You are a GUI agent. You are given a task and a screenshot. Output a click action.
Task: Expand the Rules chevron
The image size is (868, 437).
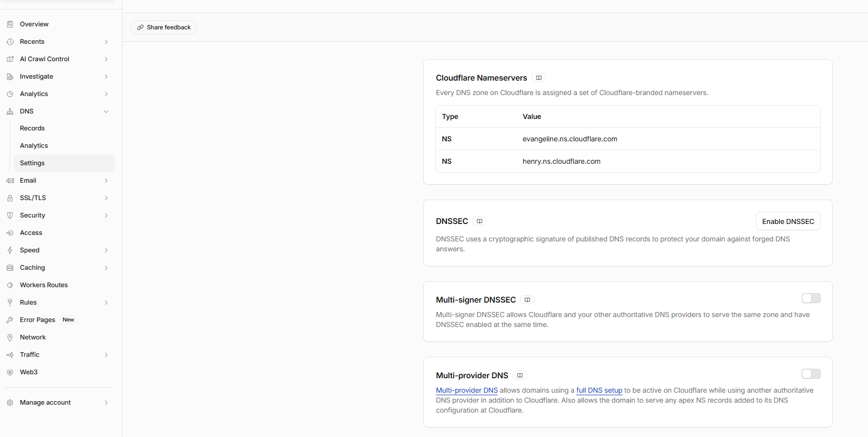point(106,303)
